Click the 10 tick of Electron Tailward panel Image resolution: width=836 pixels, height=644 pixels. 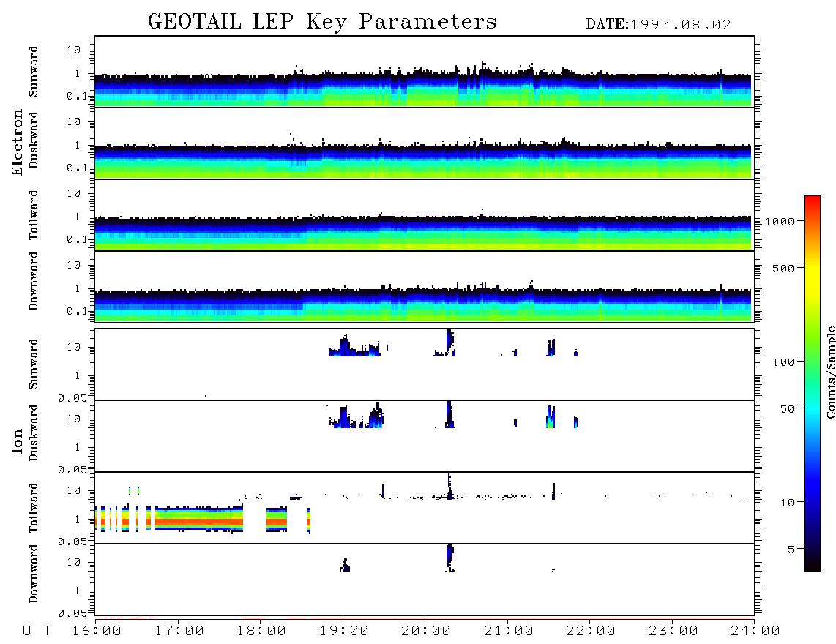[74, 193]
